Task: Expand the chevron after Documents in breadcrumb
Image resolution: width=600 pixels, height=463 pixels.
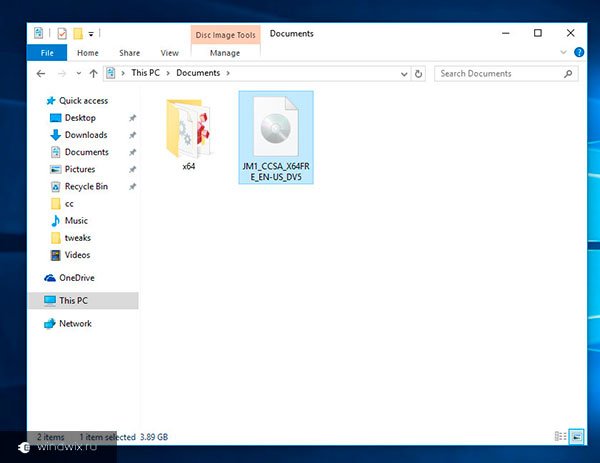Action: (228, 73)
